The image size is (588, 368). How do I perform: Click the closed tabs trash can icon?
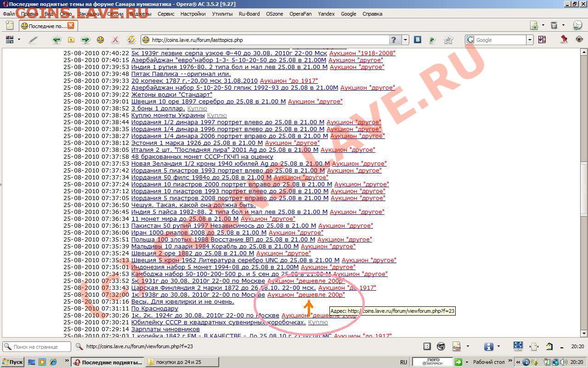(554, 26)
